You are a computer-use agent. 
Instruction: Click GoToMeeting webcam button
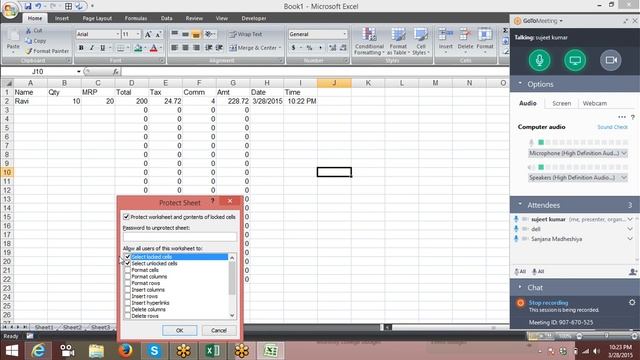[611, 60]
